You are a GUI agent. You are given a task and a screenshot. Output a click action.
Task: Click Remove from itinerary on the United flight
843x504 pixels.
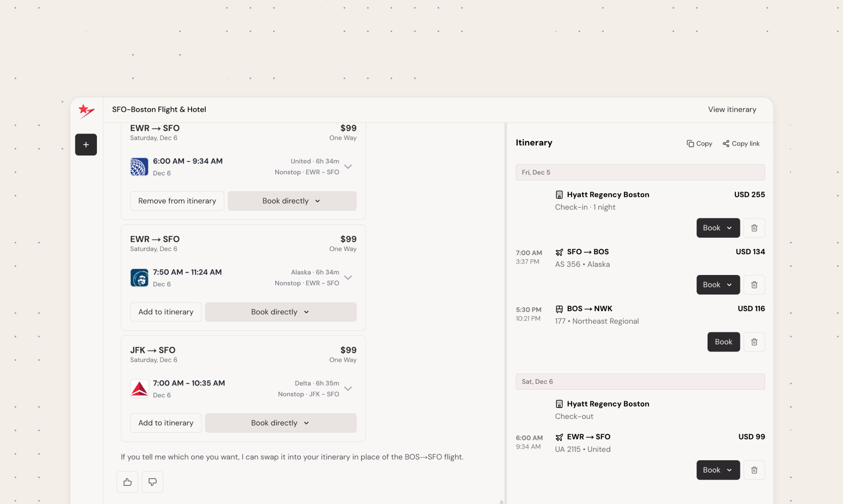(x=177, y=200)
